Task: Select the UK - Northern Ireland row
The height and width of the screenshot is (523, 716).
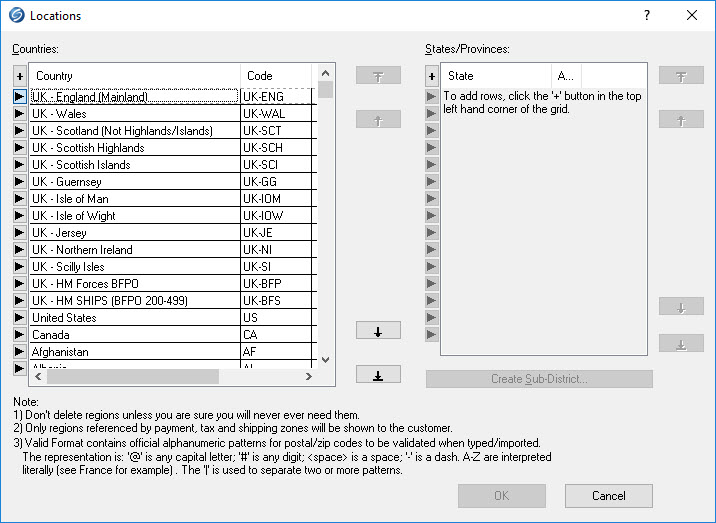Action: [134, 250]
